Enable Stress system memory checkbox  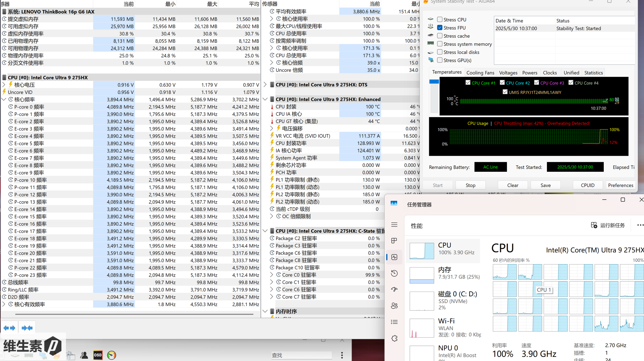tap(440, 44)
